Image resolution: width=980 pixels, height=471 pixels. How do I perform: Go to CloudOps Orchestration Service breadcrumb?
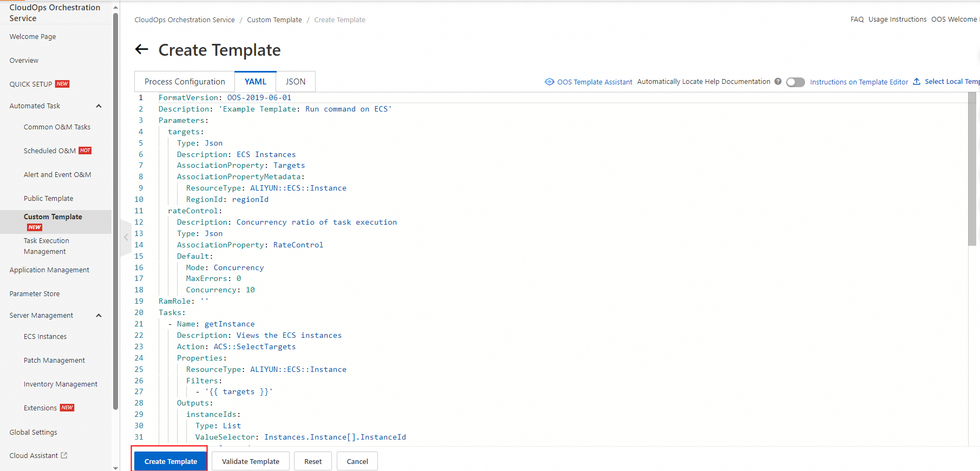click(185, 20)
